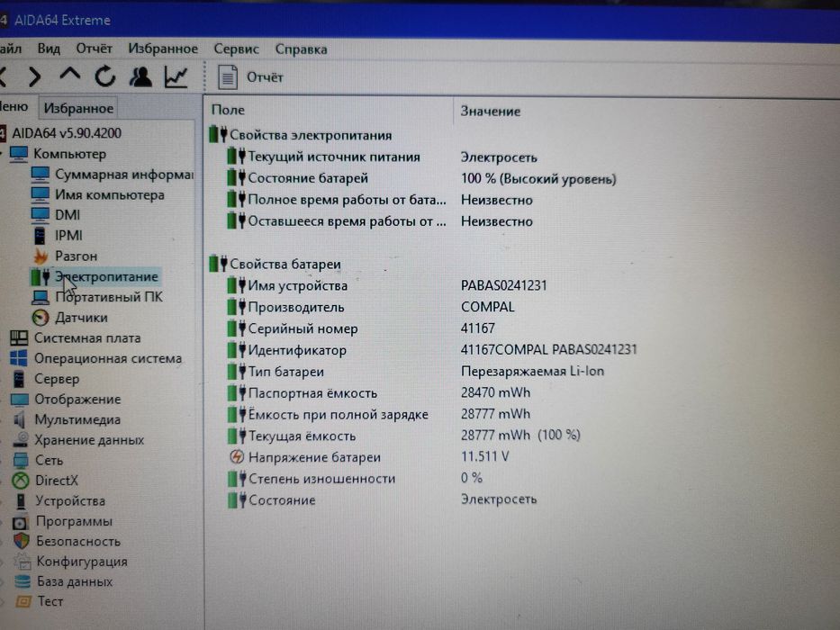
Task: Select the Тип батареи row
Action: [x=286, y=371]
